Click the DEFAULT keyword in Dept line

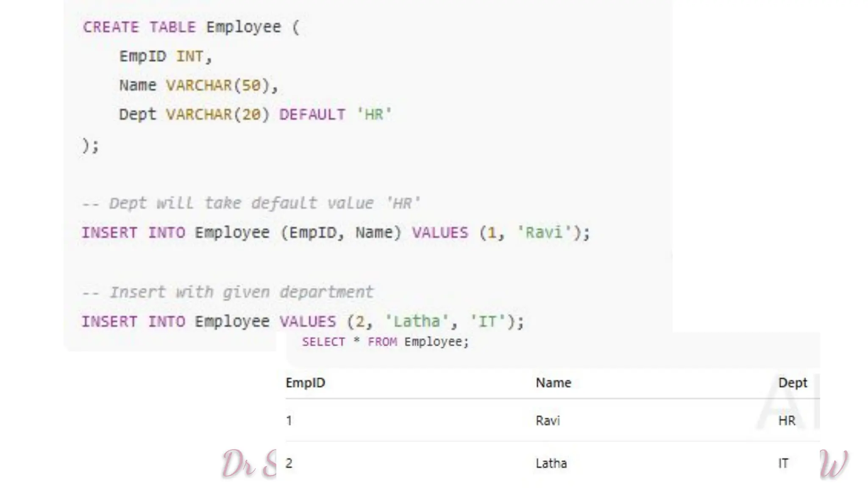point(312,114)
